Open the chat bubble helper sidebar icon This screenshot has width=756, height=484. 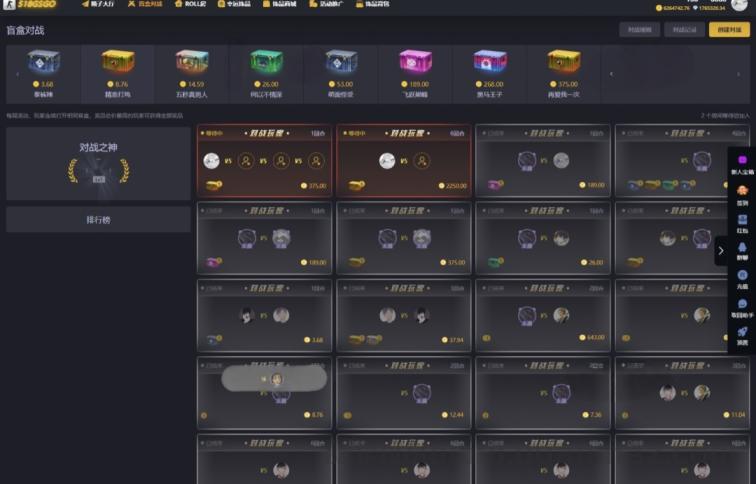tap(742, 308)
